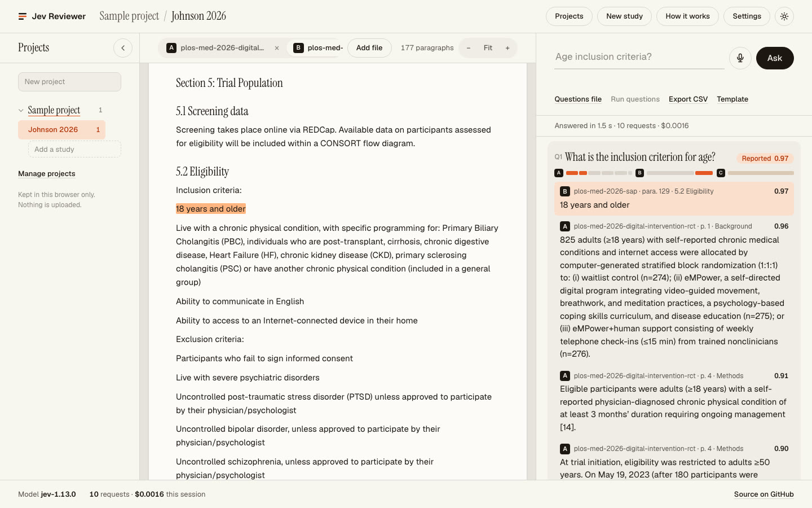Open result starting '825 adults (≥18 years)'
Screen dimensions: 812x508
674,290
